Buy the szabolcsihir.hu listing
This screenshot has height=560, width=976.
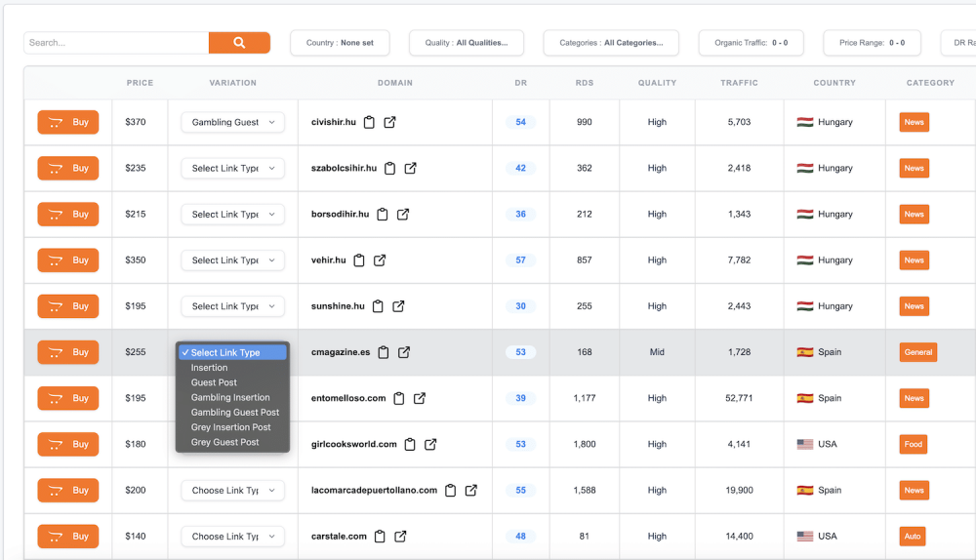tap(68, 168)
